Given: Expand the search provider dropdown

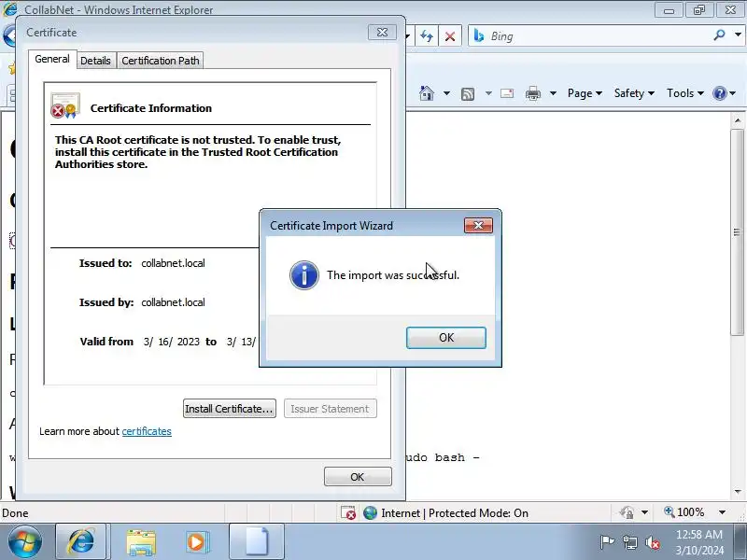Looking at the screenshot, I should [738, 35].
